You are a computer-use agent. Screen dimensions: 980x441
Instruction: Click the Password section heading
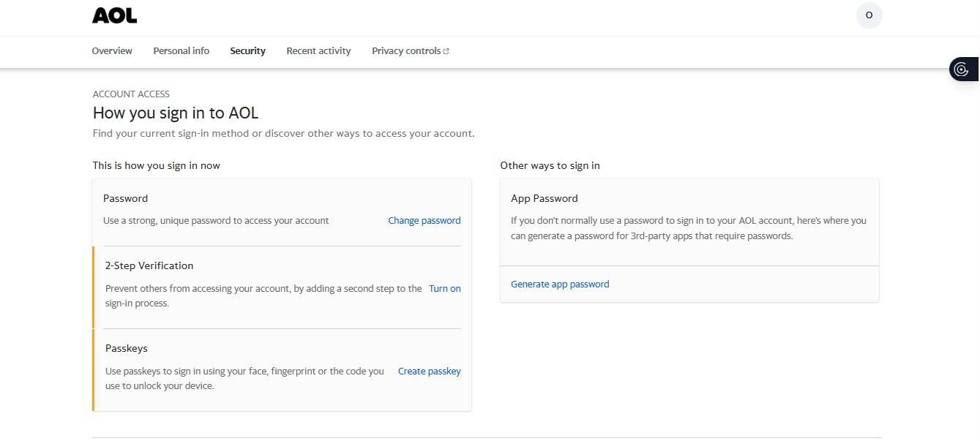tap(125, 198)
